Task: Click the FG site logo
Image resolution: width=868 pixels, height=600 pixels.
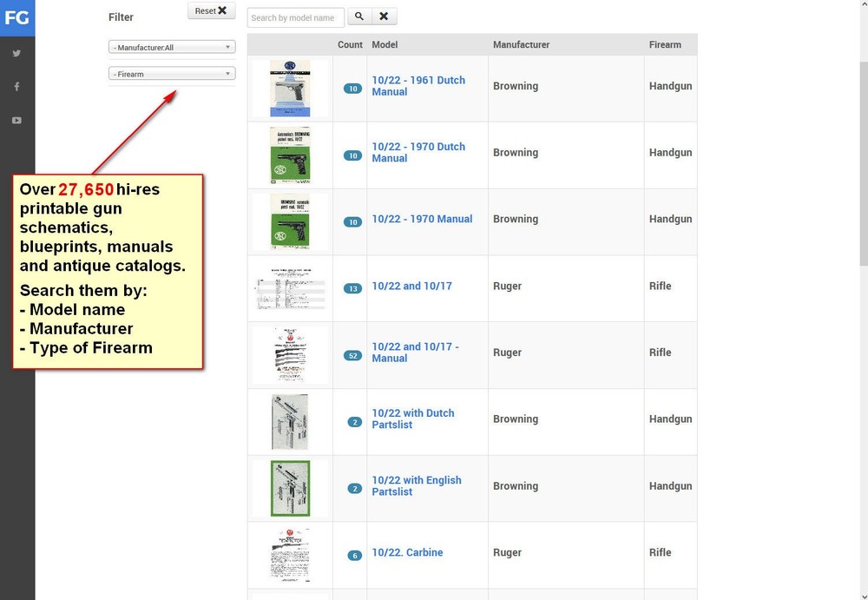Action: point(17,17)
